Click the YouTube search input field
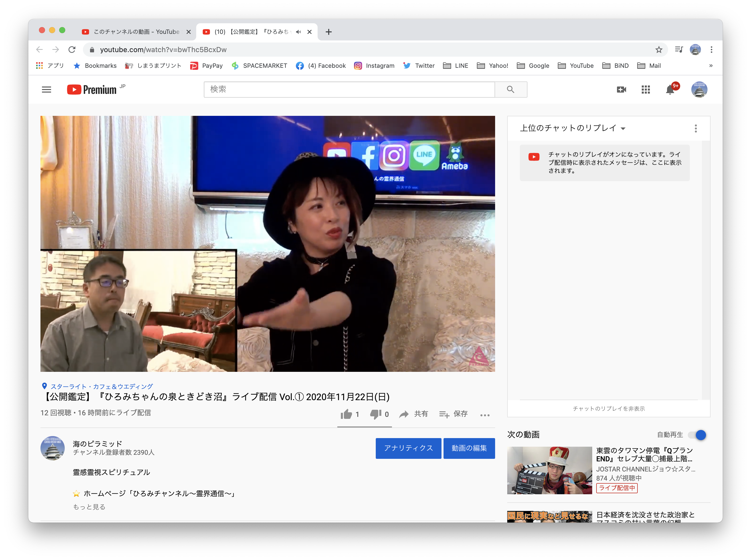The image size is (751, 560). click(349, 90)
